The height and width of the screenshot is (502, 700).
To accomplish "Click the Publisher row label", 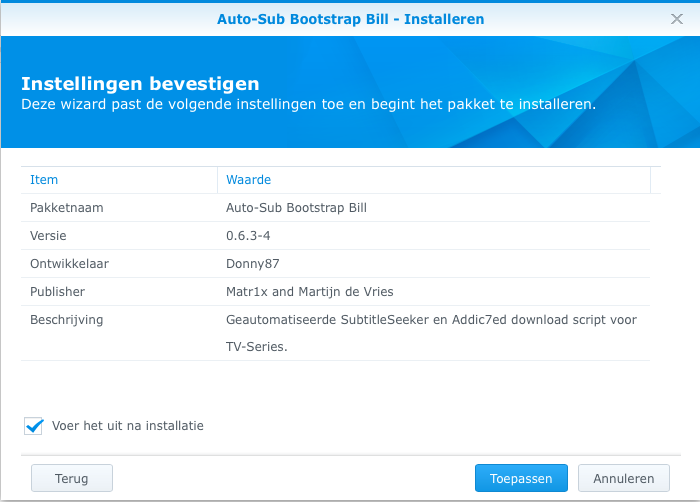I will point(57,292).
